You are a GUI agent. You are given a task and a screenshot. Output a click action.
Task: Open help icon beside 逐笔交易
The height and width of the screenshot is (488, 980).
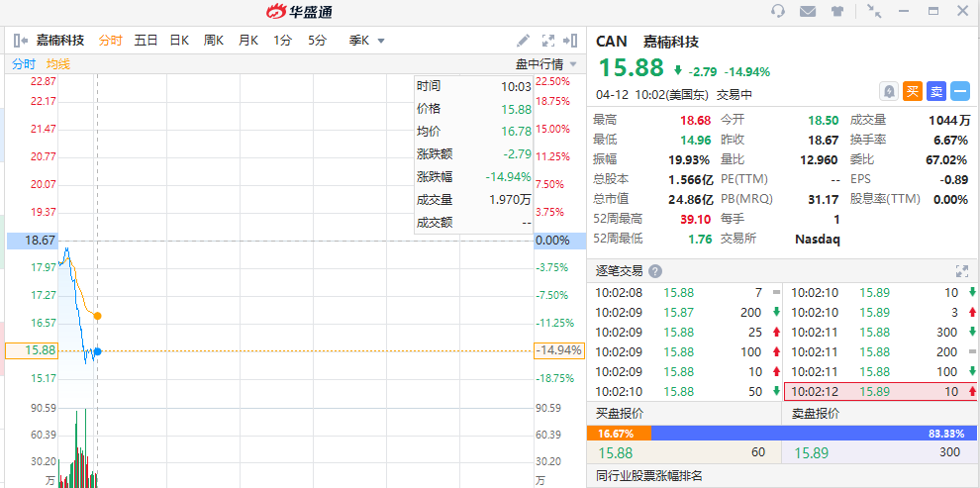pyautogui.click(x=655, y=271)
